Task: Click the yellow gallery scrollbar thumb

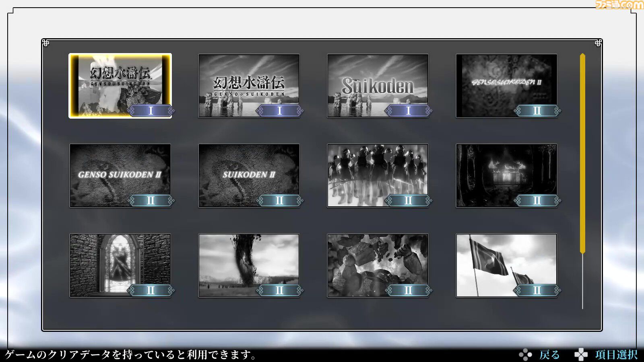Action: [582, 153]
